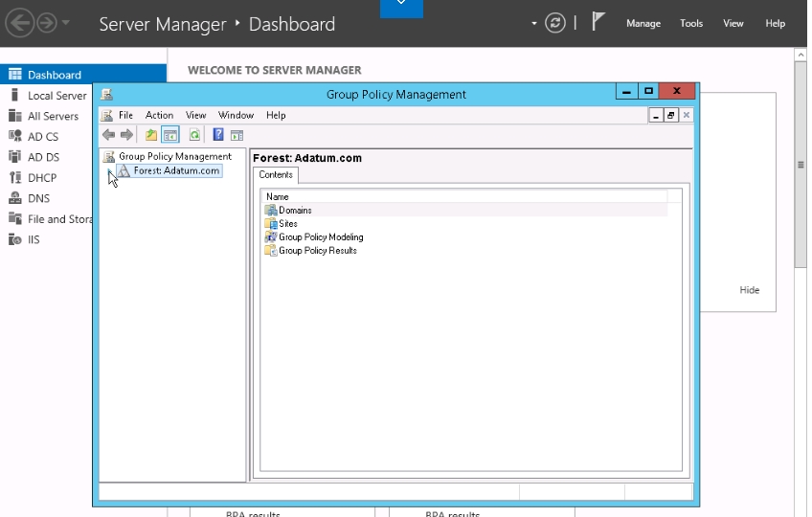This screenshot has height=517, width=812.
Task: Click the MMC console icon beside File menu
Action: click(107, 115)
